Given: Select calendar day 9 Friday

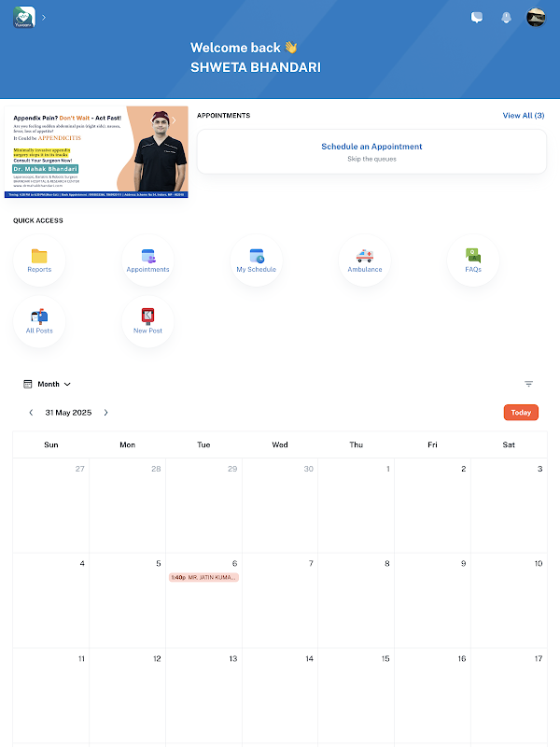Looking at the screenshot, I should (432, 600).
